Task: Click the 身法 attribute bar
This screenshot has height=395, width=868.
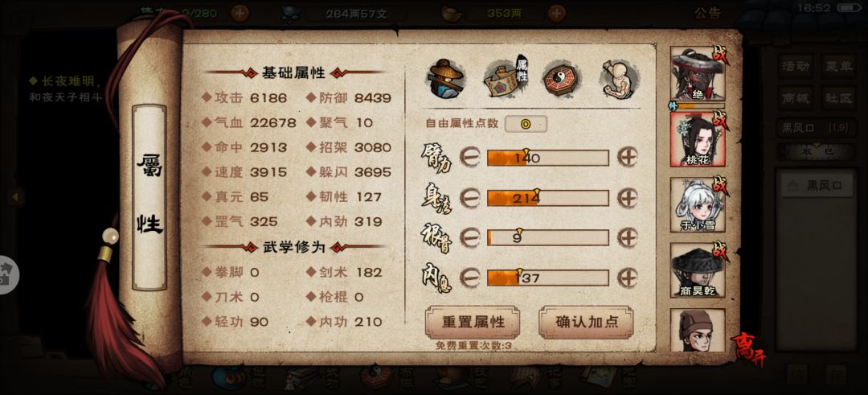Action: point(548,198)
